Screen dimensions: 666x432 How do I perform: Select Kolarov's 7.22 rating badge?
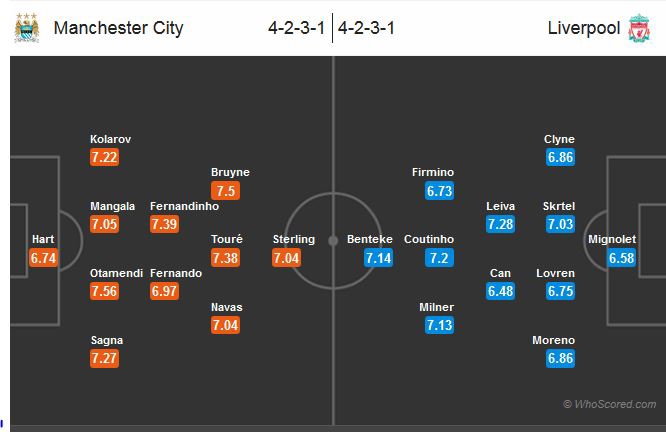[104, 157]
